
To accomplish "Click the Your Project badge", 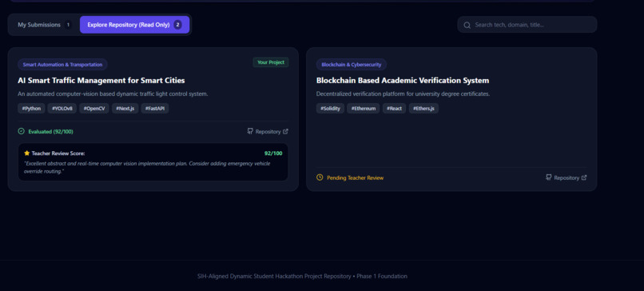I will click(271, 62).
